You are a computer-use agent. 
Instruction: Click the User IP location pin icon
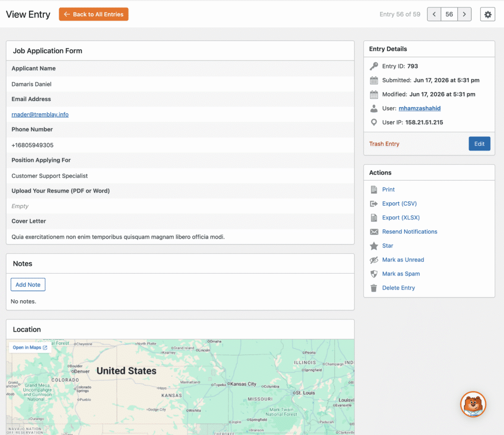tap(374, 123)
